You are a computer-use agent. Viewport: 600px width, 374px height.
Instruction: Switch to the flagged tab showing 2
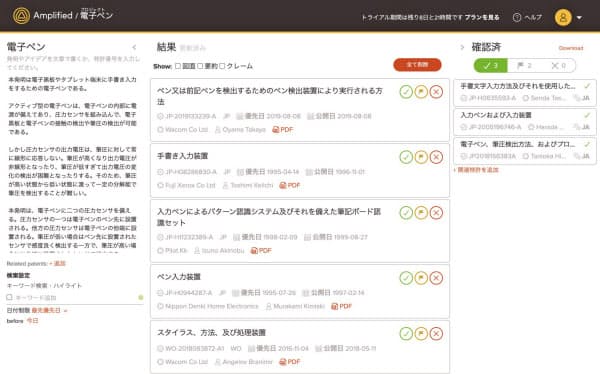(524, 65)
